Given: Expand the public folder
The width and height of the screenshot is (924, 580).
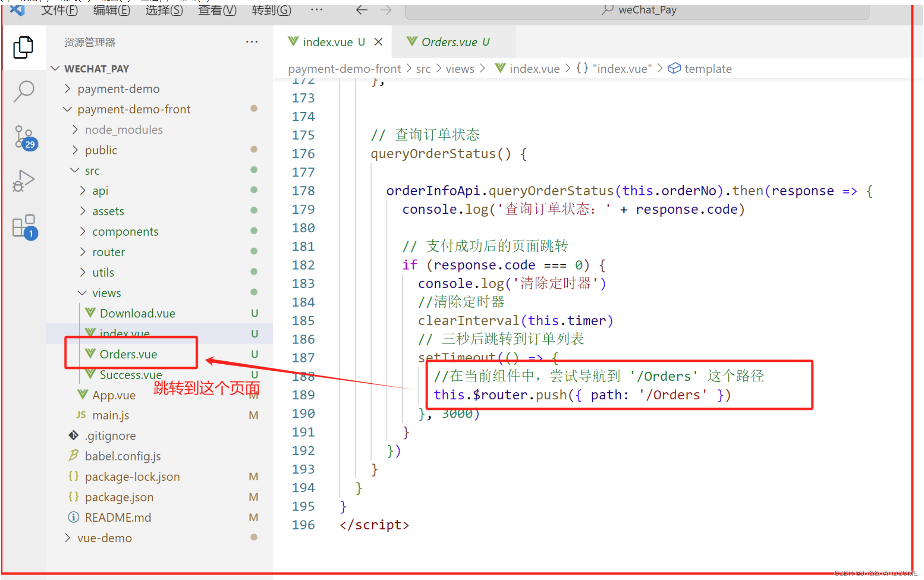Looking at the screenshot, I should (x=75, y=150).
